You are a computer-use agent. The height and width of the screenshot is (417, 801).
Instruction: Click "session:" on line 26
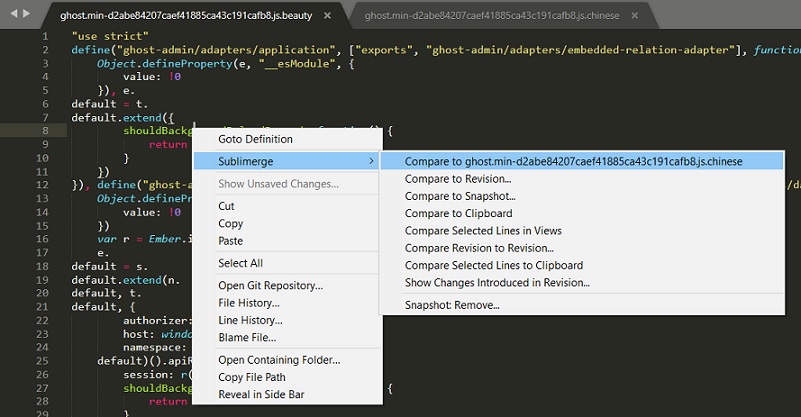(148, 375)
